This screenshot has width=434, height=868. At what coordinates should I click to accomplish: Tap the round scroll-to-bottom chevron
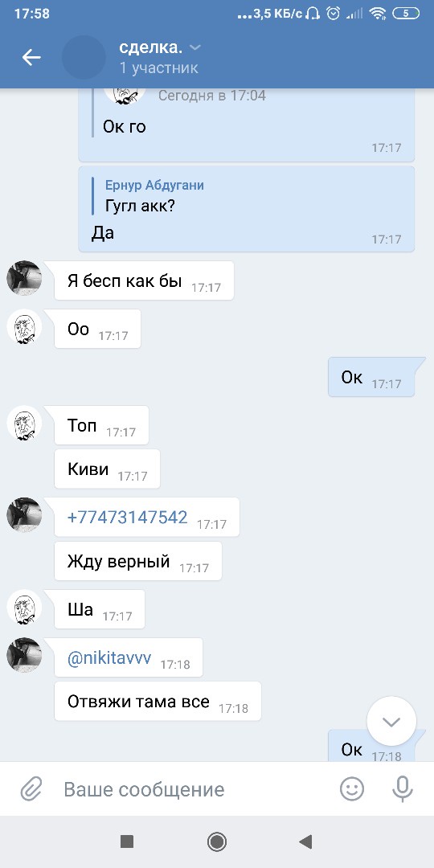(391, 721)
